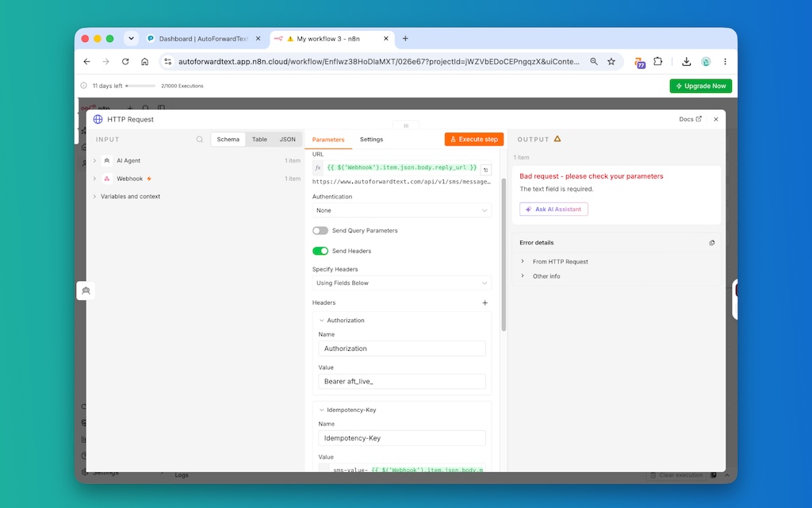Viewport: 812px width, 508px height.
Task: Click the browser profile avatar
Action: click(x=706, y=62)
